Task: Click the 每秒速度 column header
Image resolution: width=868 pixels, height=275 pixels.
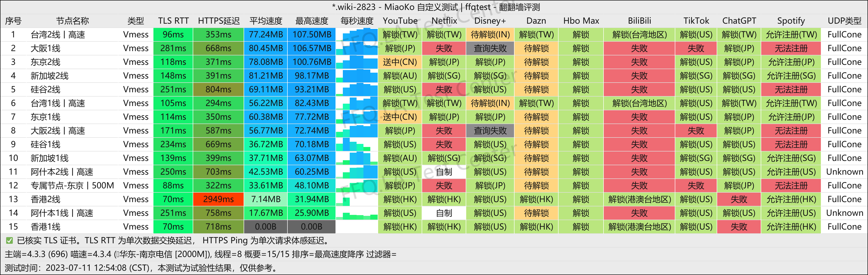Action: click(x=357, y=21)
